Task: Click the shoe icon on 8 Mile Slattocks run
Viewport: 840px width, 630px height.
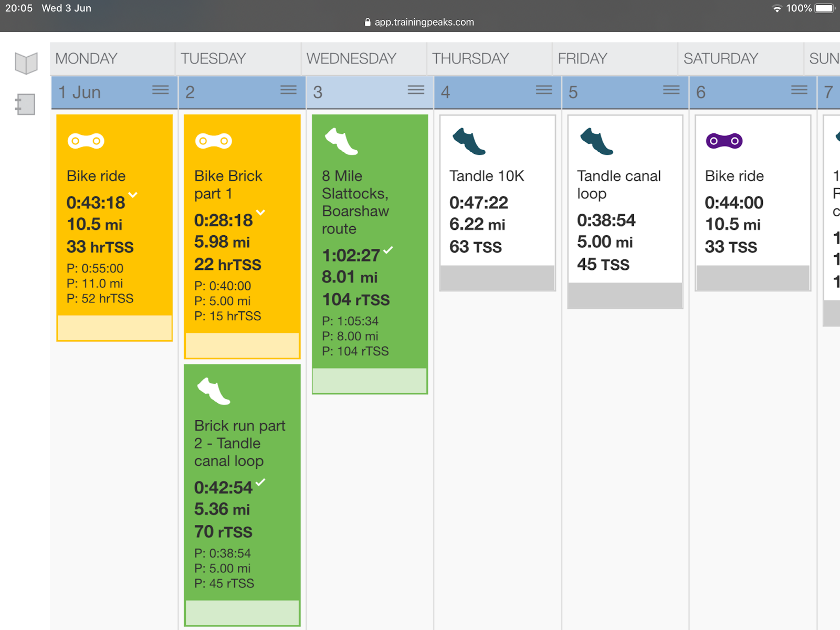Action: (x=341, y=141)
